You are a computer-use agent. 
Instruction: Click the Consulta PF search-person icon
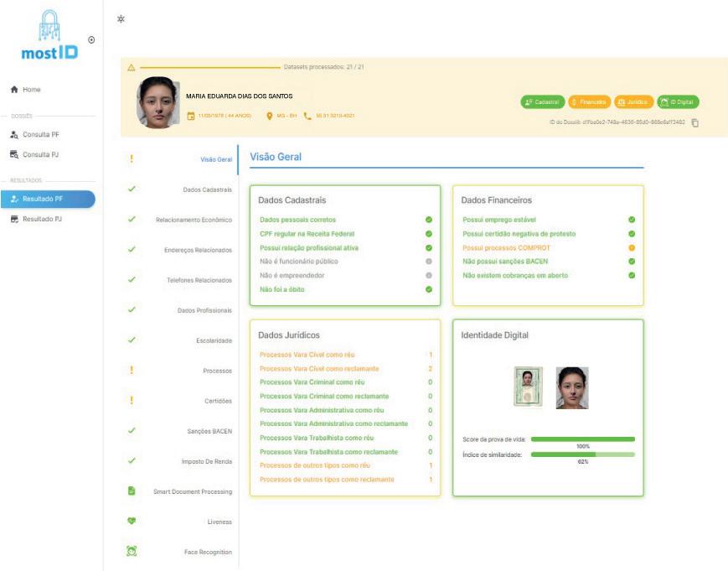pyautogui.click(x=14, y=135)
